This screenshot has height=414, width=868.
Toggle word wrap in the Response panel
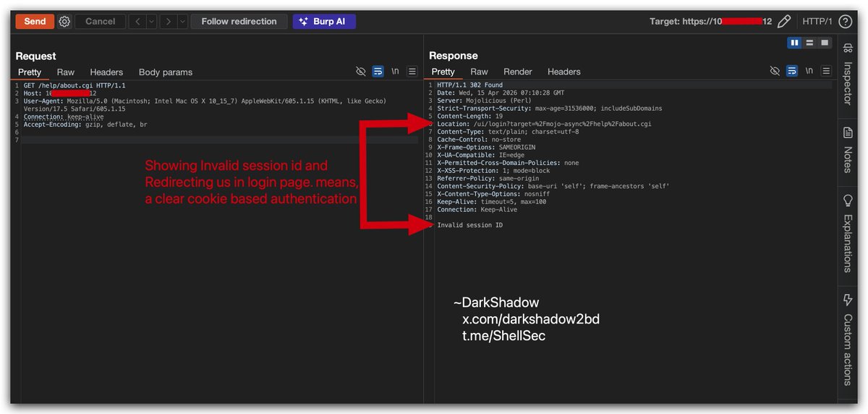point(791,71)
